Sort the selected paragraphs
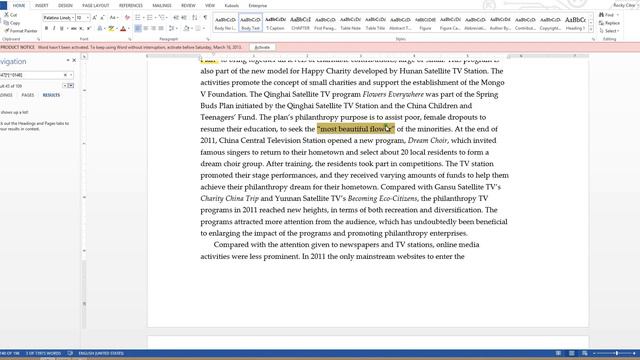This screenshot has width=640, height=360. coord(195,18)
